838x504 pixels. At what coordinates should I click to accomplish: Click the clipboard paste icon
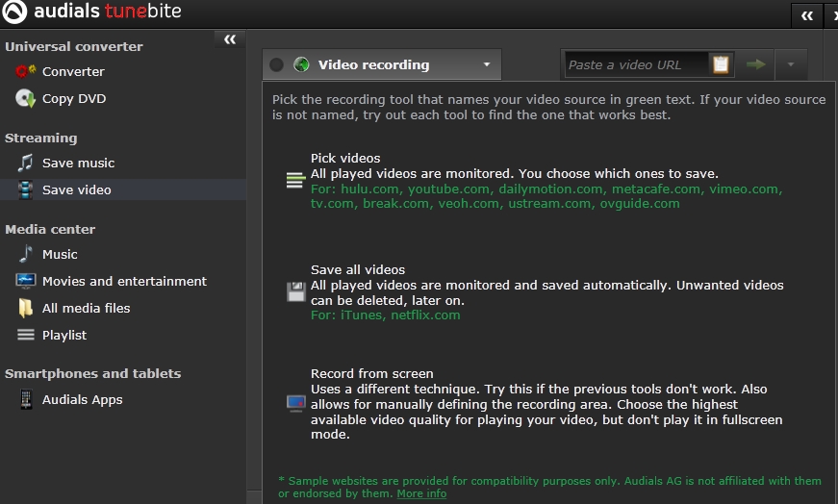721,64
